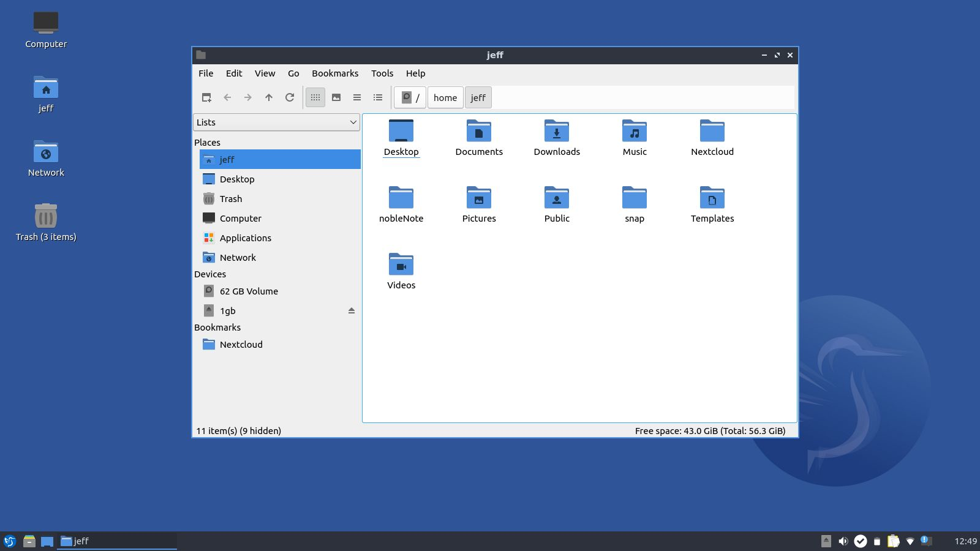The width and height of the screenshot is (980, 551).
Task: Select Applications in Places sidebar
Action: coord(280,238)
